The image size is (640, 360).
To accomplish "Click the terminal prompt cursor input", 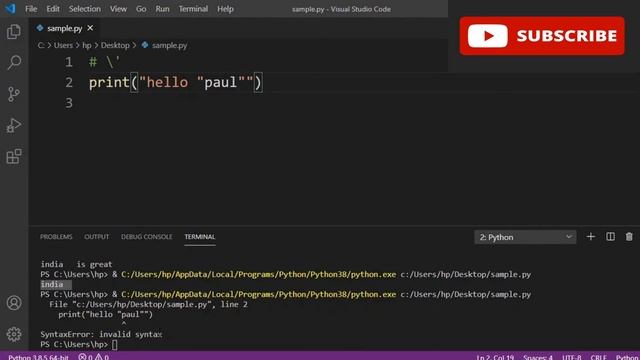I will point(115,344).
